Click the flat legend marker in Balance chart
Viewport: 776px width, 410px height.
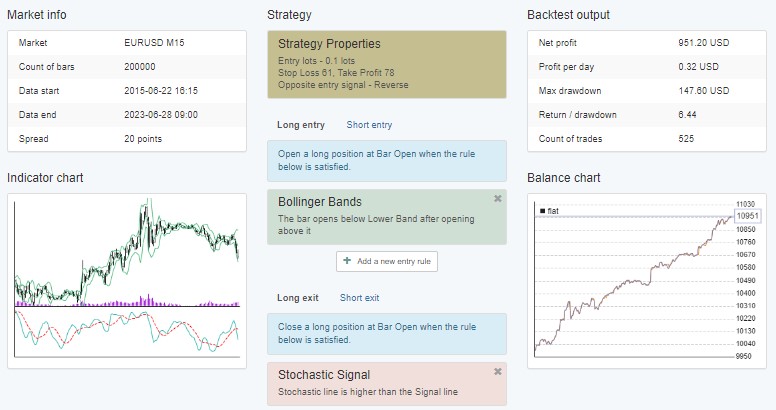(542, 211)
